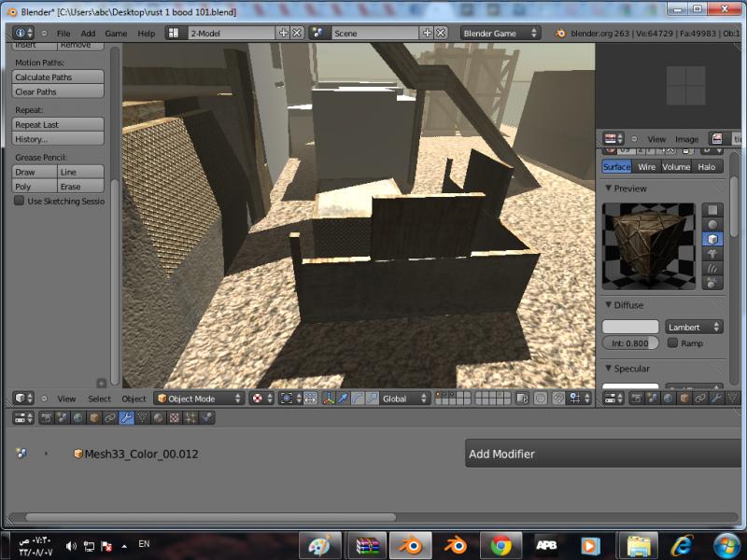The width and height of the screenshot is (747, 560).
Task: Toggle the diffuse Ramp checkbox
Action: tap(672, 343)
